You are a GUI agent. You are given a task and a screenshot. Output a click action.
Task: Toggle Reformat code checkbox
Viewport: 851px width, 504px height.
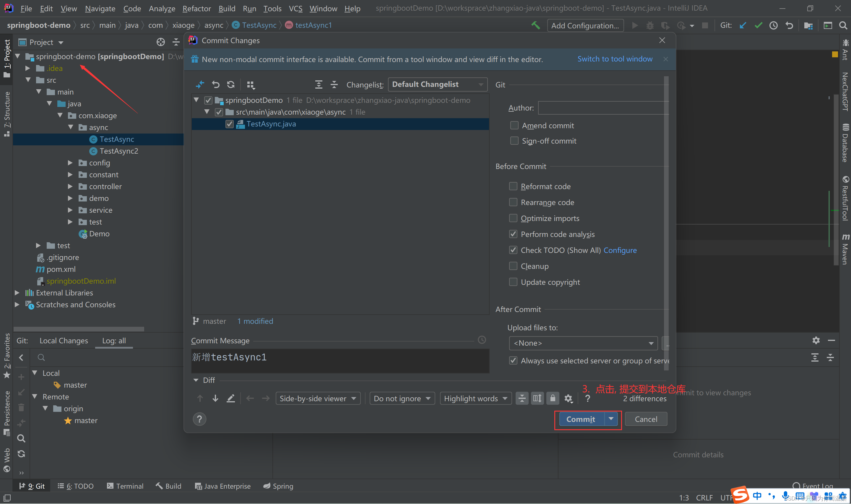click(x=513, y=186)
